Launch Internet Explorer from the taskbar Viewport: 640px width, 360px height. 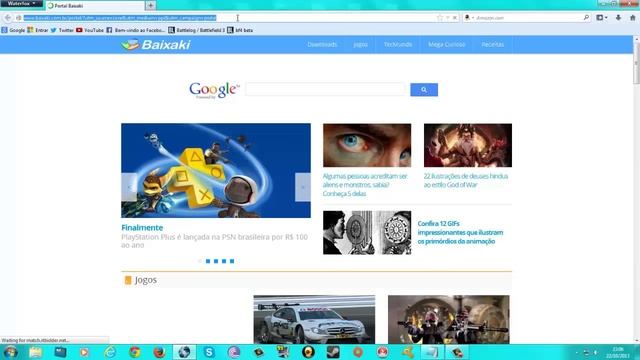click(110, 352)
